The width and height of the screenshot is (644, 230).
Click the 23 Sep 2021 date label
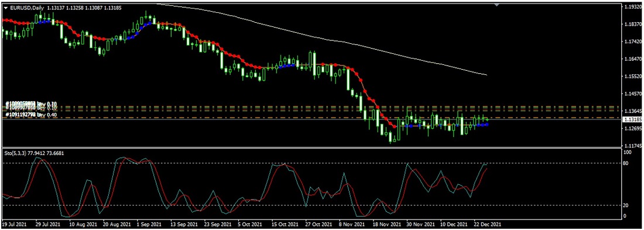pyautogui.click(x=217, y=225)
